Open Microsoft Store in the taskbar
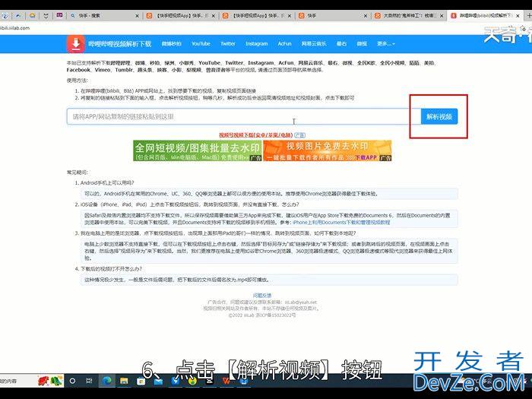The height and width of the screenshot is (399, 532). coord(141,381)
